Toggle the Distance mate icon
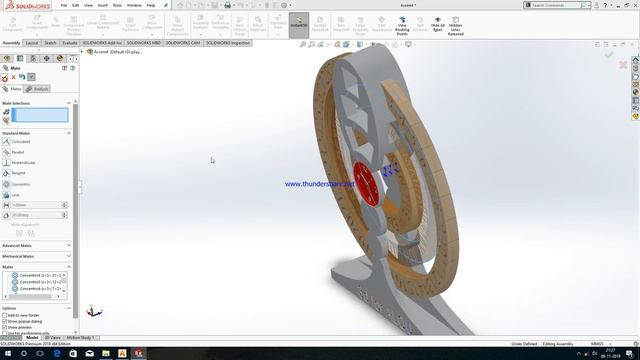This screenshot has height=360, width=640. click(x=6, y=205)
